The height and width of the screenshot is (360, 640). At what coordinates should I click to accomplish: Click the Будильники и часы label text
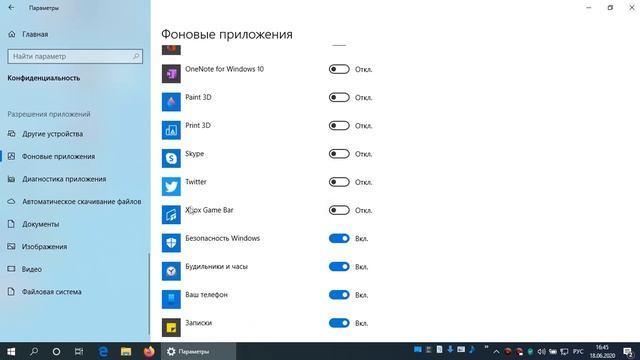click(216, 267)
